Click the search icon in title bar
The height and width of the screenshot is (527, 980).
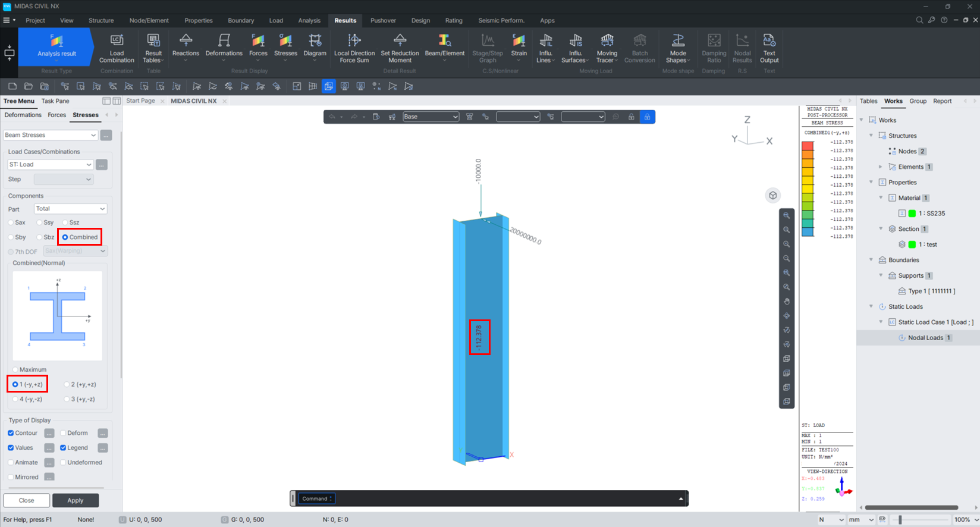pyautogui.click(x=919, y=20)
